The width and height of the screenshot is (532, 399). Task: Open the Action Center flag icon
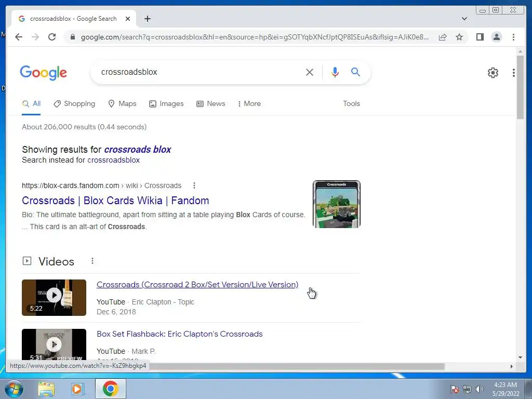point(454,389)
